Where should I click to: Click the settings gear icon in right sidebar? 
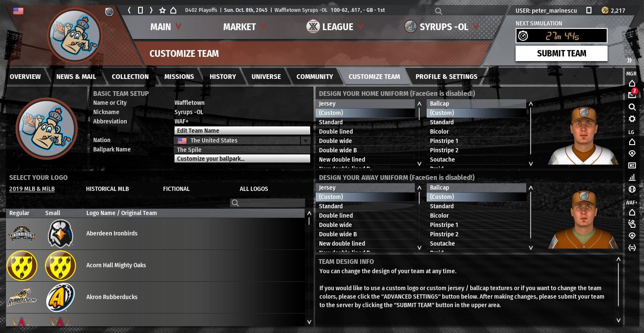coord(632,119)
